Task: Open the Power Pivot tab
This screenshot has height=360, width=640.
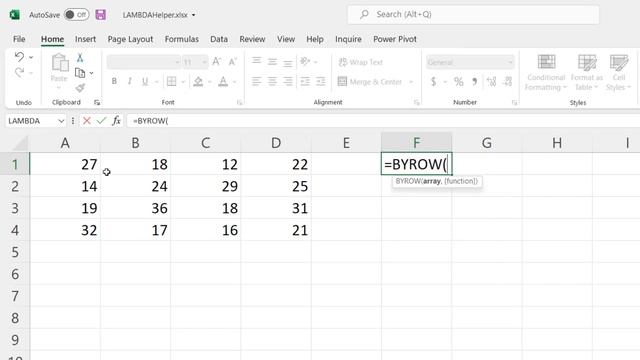Action: pos(395,39)
